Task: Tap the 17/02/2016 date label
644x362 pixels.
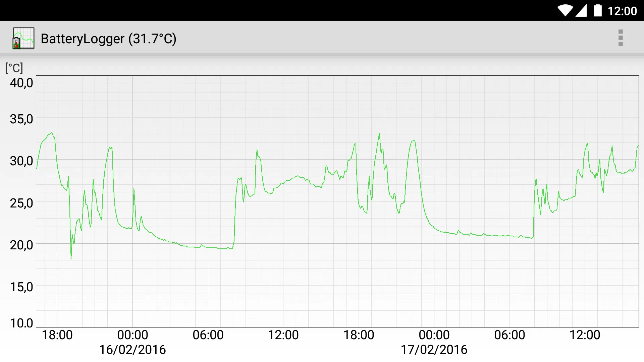Action: pyautogui.click(x=434, y=350)
